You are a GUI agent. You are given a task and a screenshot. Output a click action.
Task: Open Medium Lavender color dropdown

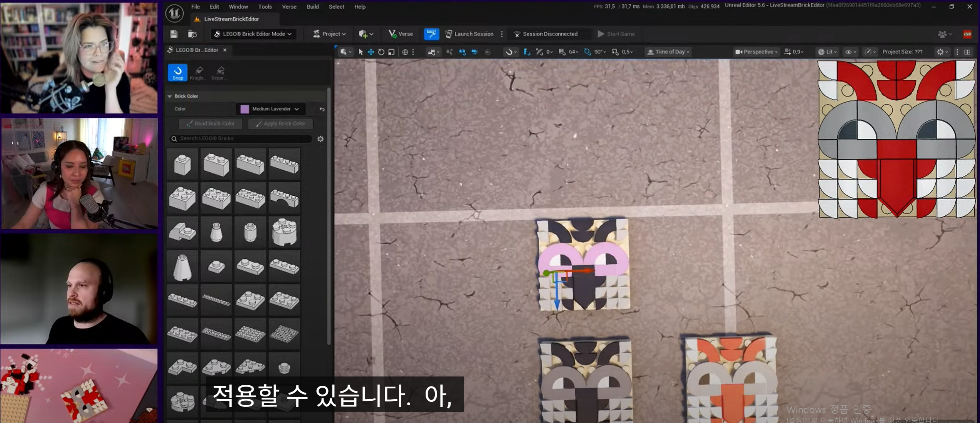point(271,109)
